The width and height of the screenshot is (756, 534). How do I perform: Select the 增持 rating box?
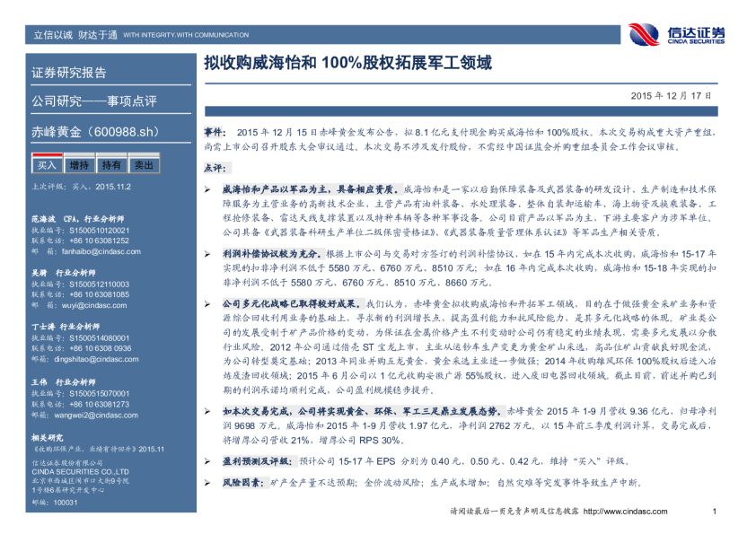coord(79,165)
